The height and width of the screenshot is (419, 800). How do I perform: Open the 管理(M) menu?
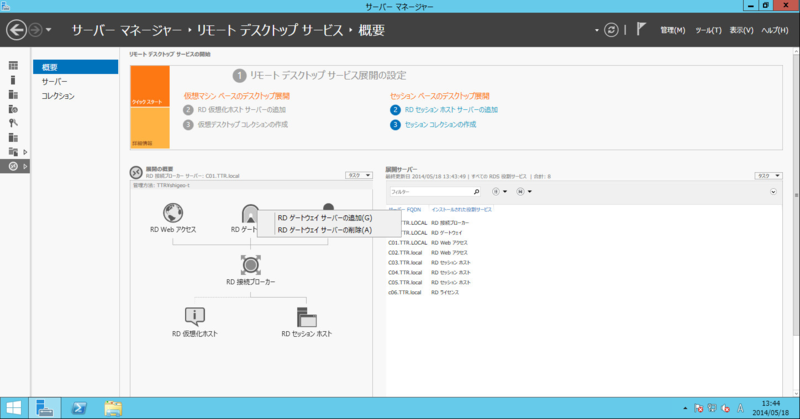672,30
